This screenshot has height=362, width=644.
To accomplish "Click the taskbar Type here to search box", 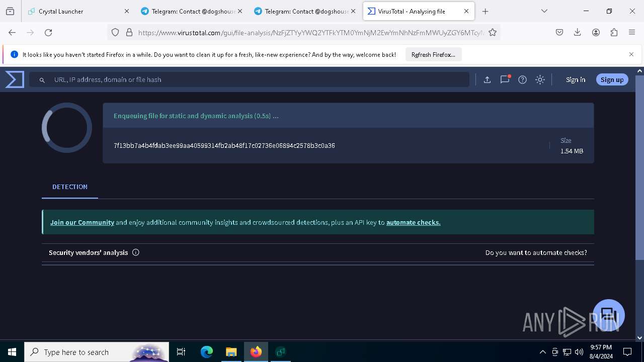I will pyautogui.click(x=97, y=352).
